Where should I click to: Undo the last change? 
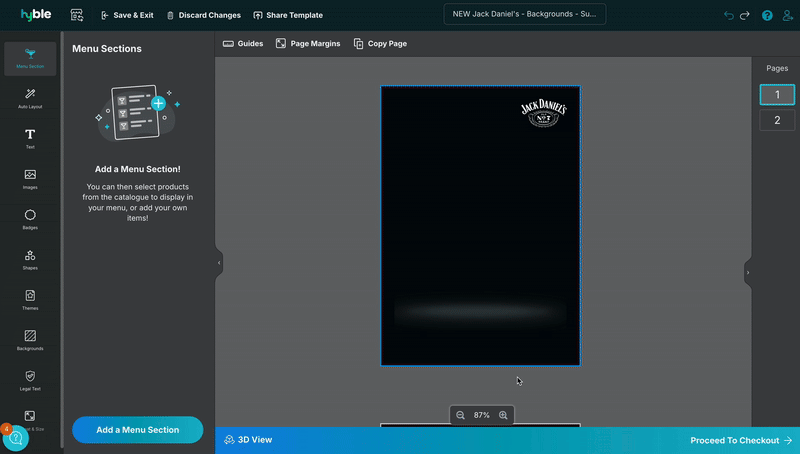(729, 15)
